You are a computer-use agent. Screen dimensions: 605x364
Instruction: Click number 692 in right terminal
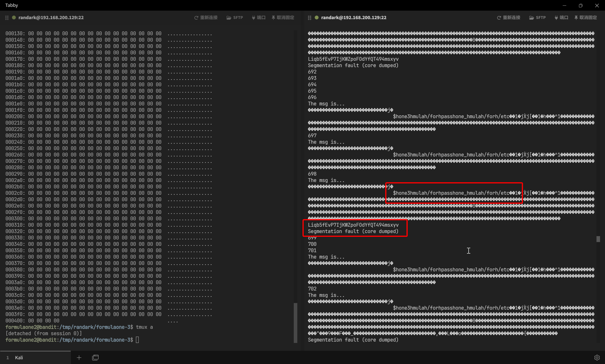tap(312, 72)
